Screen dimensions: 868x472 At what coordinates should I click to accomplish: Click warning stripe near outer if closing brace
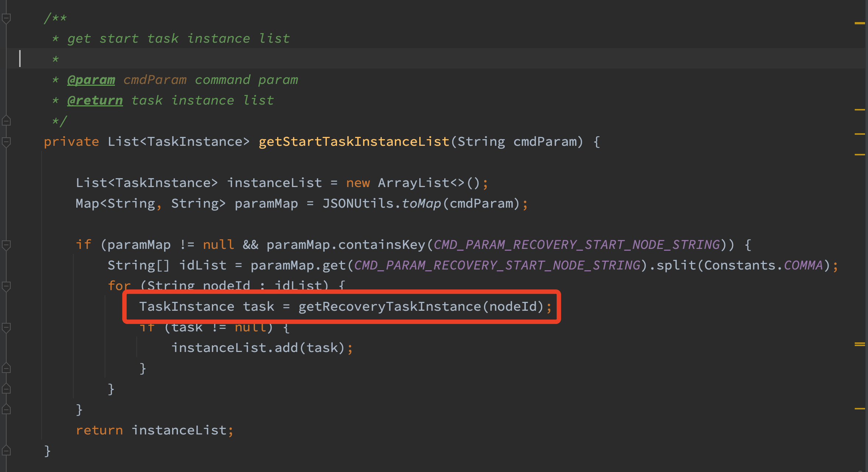[x=860, y=409]
